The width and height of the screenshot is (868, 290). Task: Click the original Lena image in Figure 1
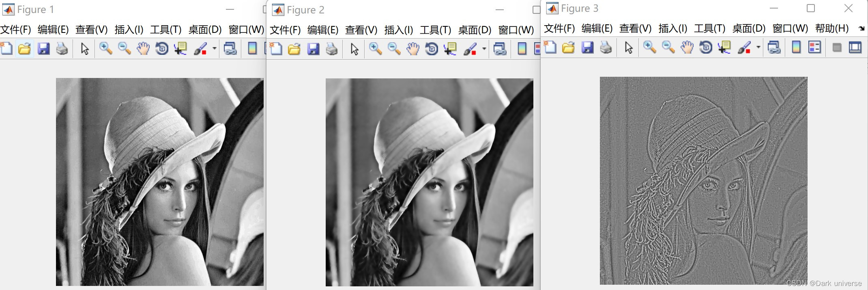coord(160,182)
